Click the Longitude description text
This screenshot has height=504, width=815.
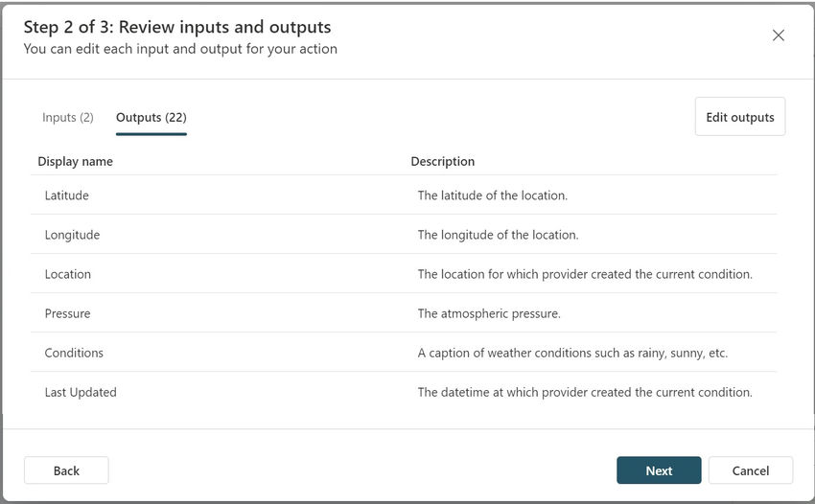tap(498, 235)
